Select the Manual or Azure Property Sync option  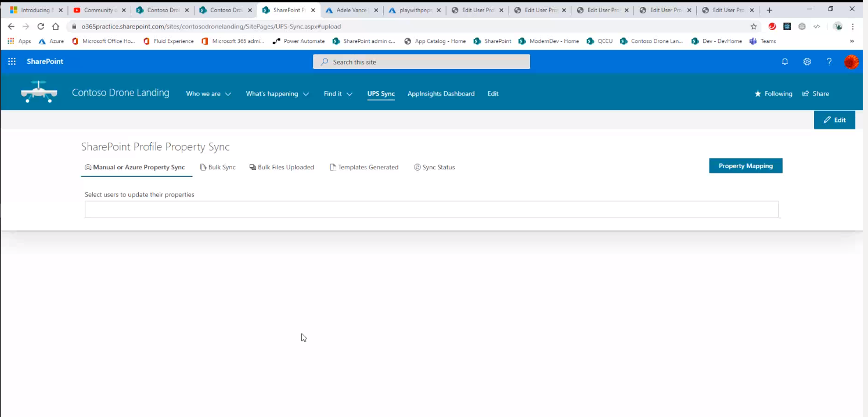point(136,167)
